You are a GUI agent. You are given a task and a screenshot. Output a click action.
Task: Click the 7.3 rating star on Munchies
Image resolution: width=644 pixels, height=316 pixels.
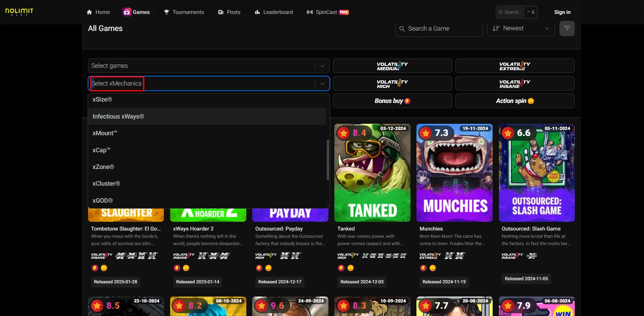(x=426, y=133)
